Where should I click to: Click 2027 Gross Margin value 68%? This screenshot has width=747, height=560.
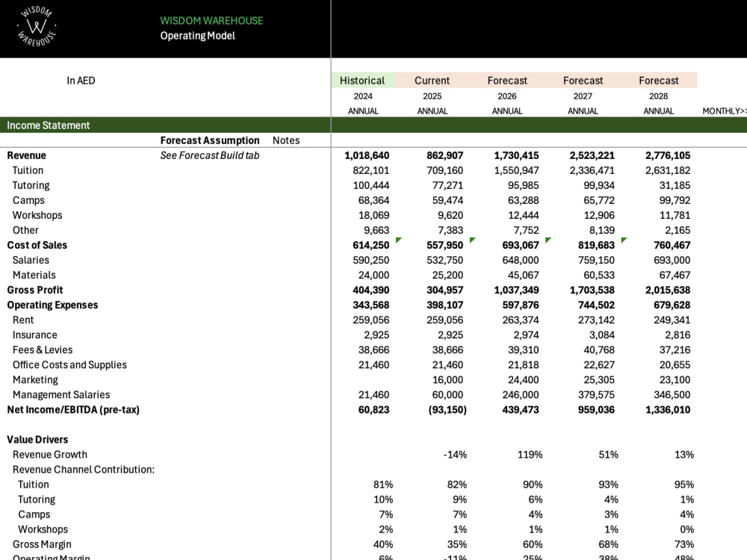(608, 544)
